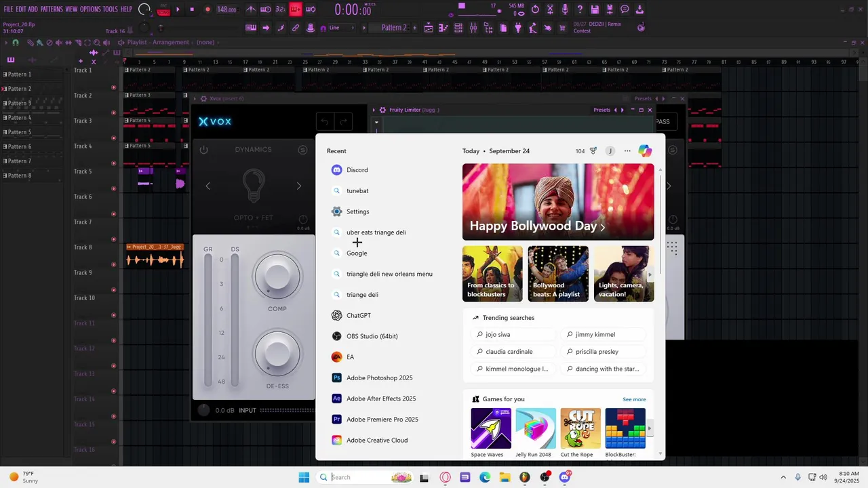Click the chat bubble icon in toolbar

point(625,9)
